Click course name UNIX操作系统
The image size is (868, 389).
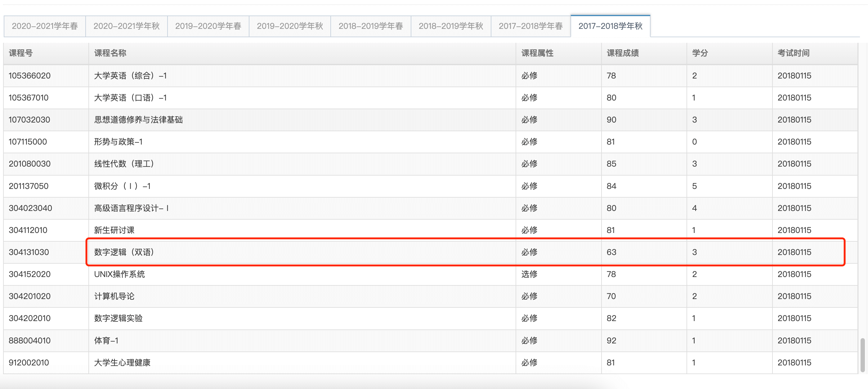coord(119,274)
